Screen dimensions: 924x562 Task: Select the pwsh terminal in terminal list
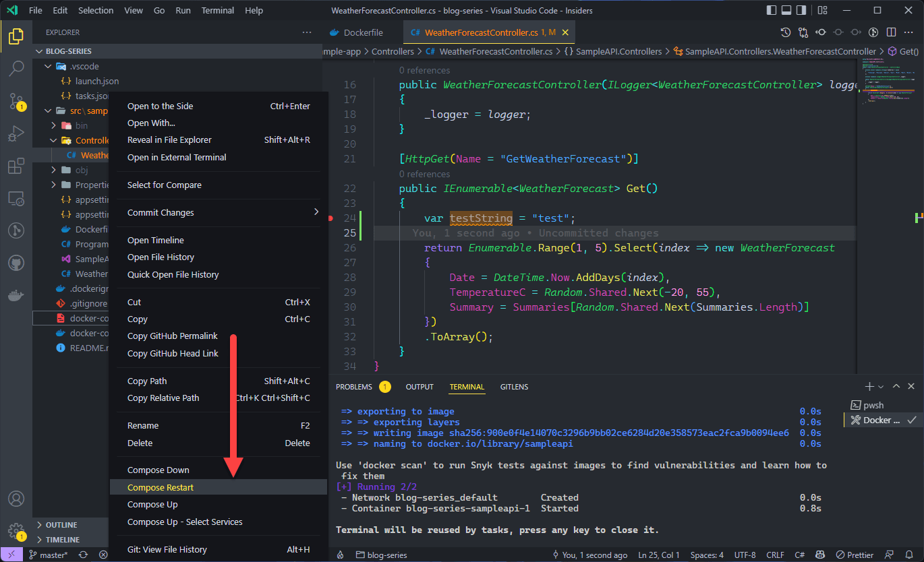point(883,405)
